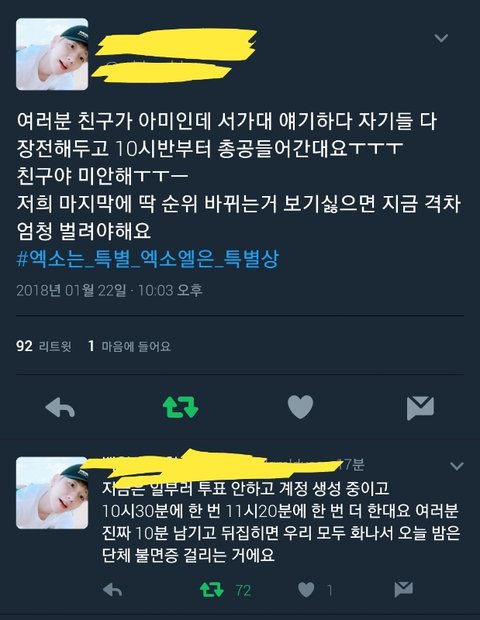The height and width of the screenshot is (620, 480).
Task: Send main tweet via direct message
Action: (x=420, y=408)
